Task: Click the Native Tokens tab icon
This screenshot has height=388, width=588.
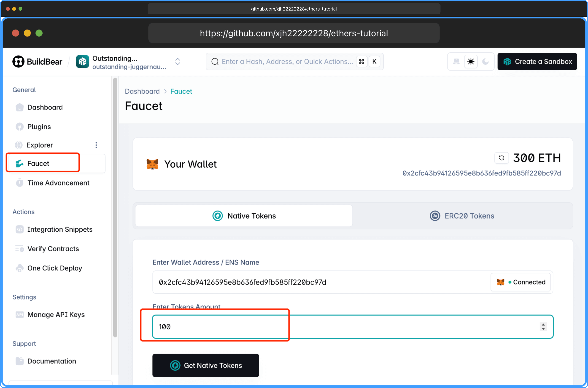Action: coord(218,216)
